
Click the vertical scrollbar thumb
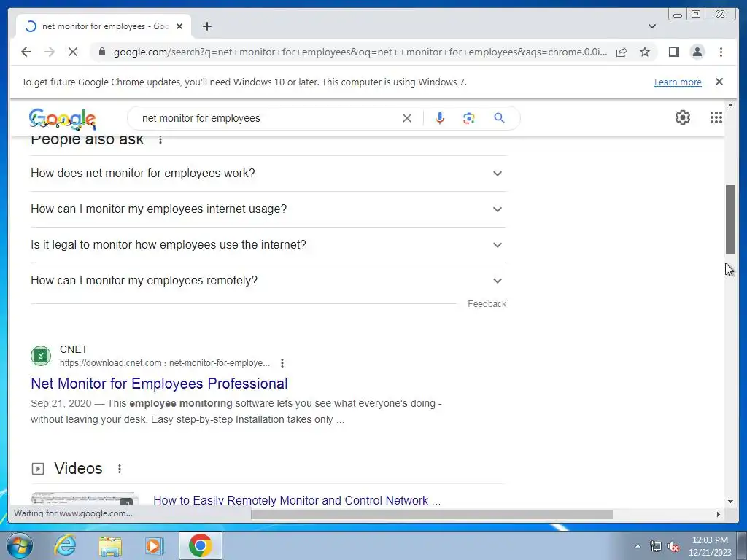tap(730, 219)
